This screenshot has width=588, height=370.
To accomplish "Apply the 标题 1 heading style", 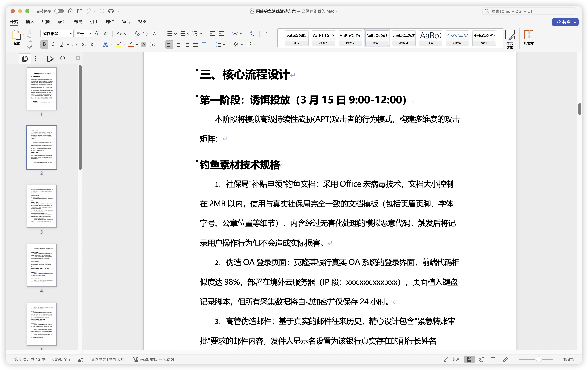I will 323,38.
